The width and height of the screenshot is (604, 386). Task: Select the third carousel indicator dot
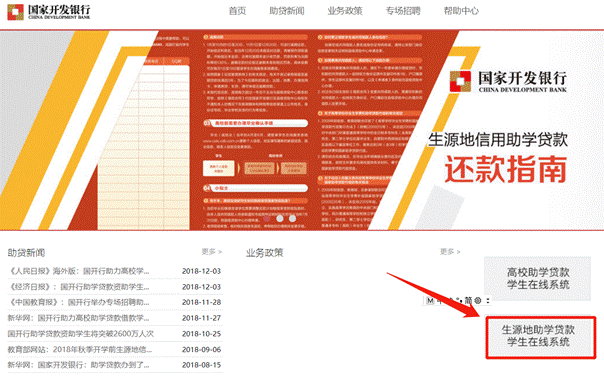[x=292, y=218]
